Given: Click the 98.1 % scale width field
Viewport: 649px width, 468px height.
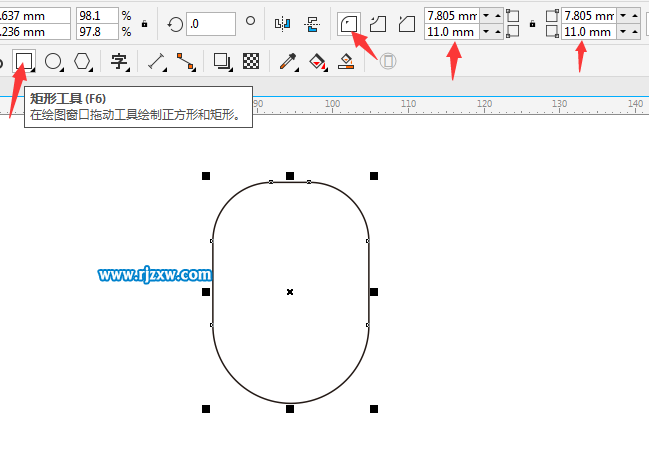Looking at the screenshot, I should (x=96, y=15).
